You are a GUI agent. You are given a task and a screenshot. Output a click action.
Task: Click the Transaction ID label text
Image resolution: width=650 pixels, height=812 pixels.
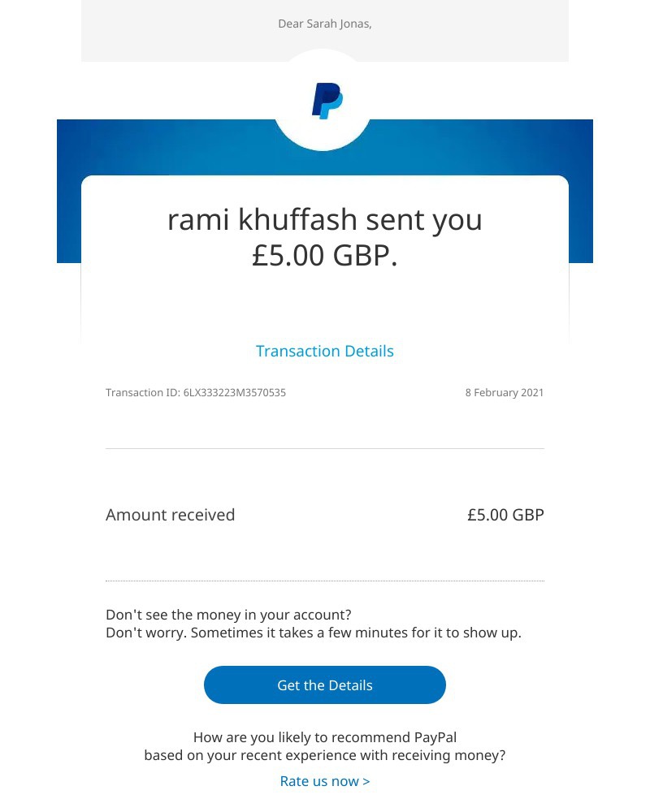point(143,392)
